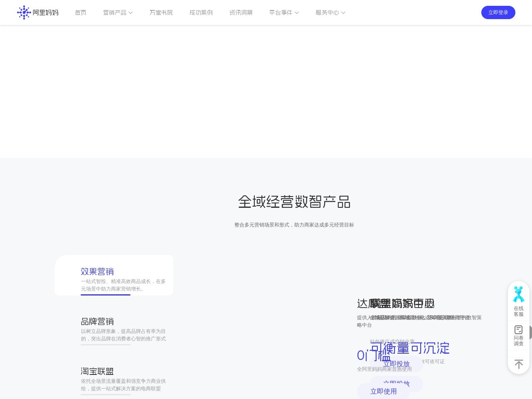The image size is (532, 399).
Task: Open the 万堂书院 menu item
Action: (x=161, y=12)
